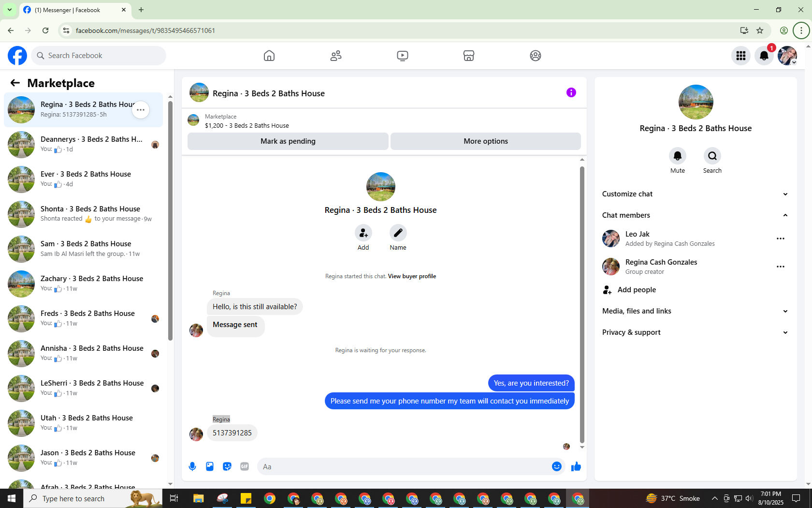Click More options button
Viewport: 812px width, 508px height.
(486, 141)
